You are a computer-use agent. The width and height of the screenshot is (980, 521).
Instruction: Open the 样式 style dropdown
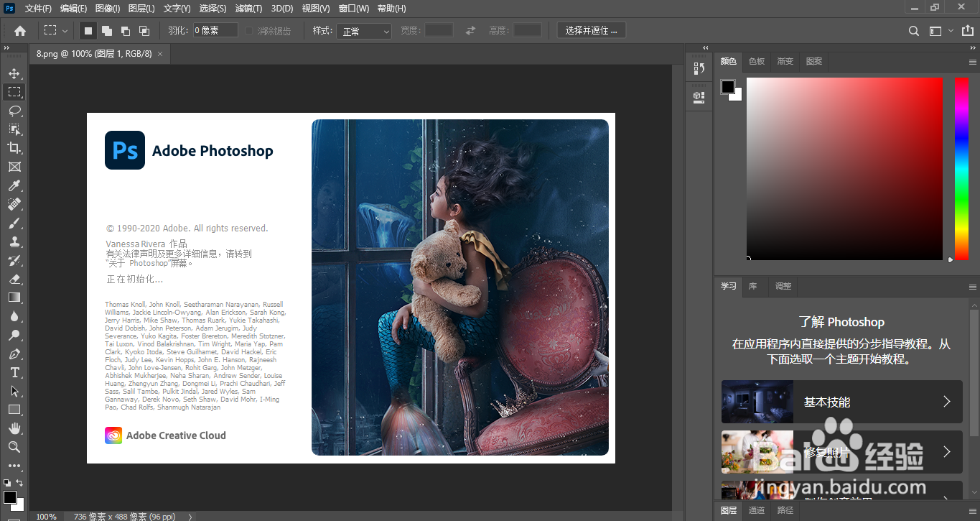365,31
